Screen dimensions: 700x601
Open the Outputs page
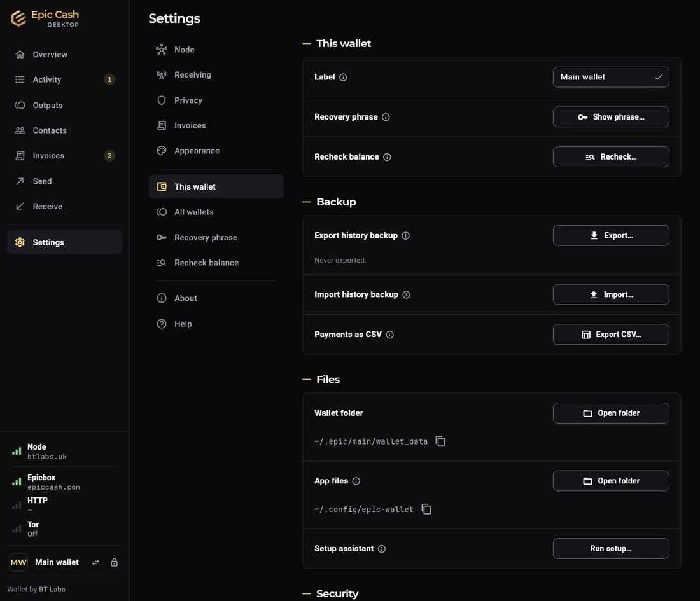pyautogui.click(x=65, y=106)
